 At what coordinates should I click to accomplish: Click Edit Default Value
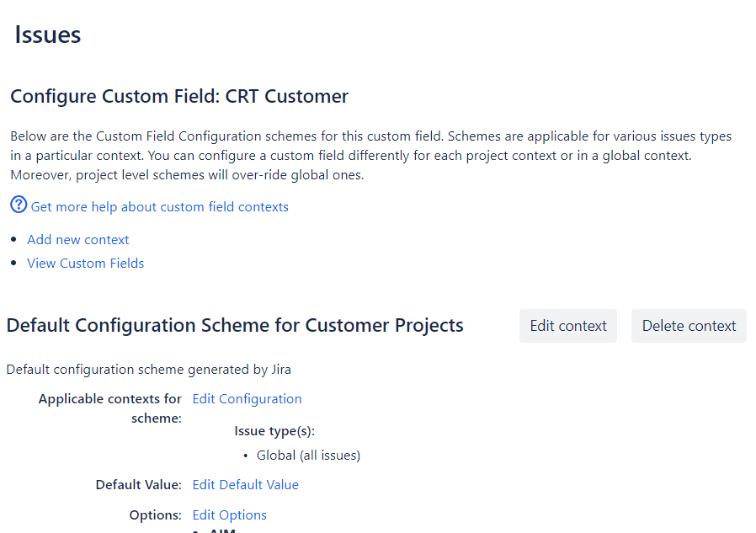[x=245, y=485]
